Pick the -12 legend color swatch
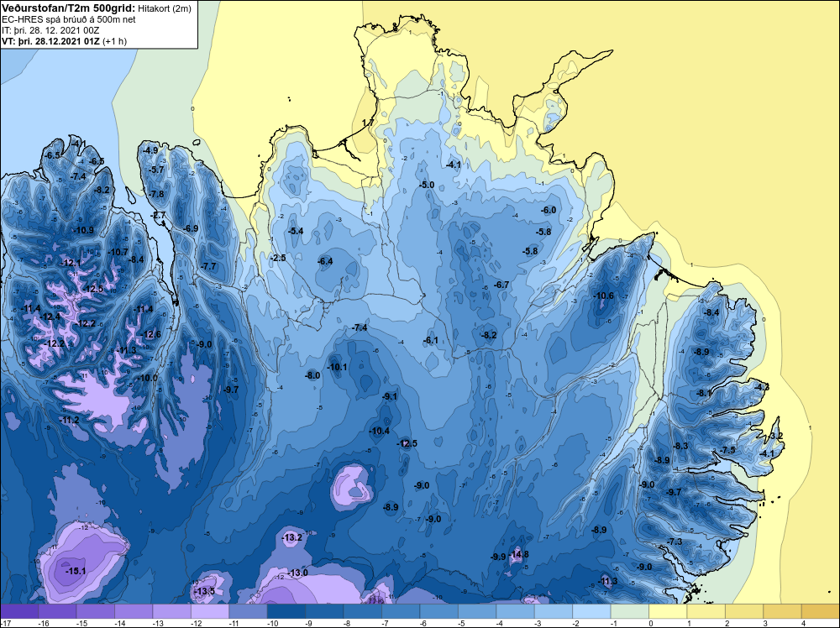 (x=210, y=611)
